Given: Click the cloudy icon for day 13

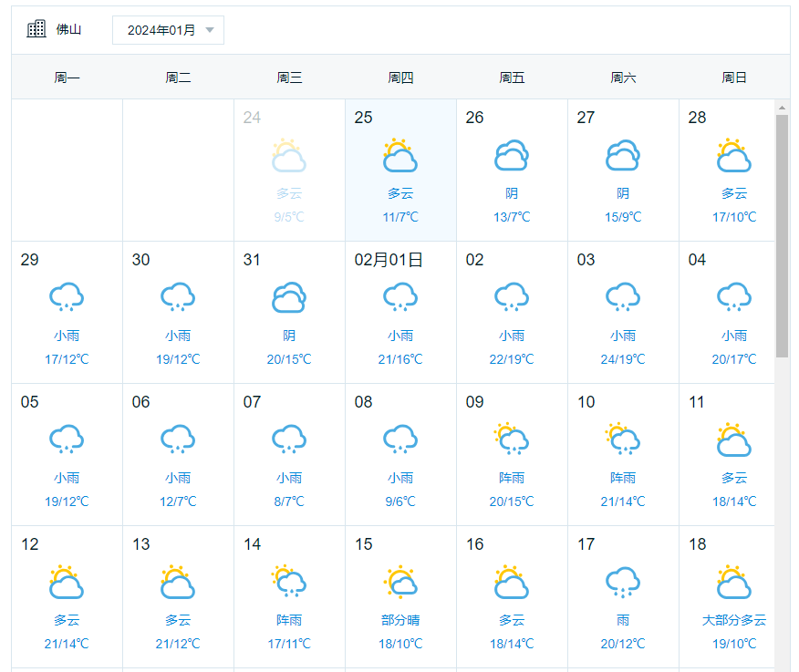Looking at the screenshot, I should click(x=178, y=582).
